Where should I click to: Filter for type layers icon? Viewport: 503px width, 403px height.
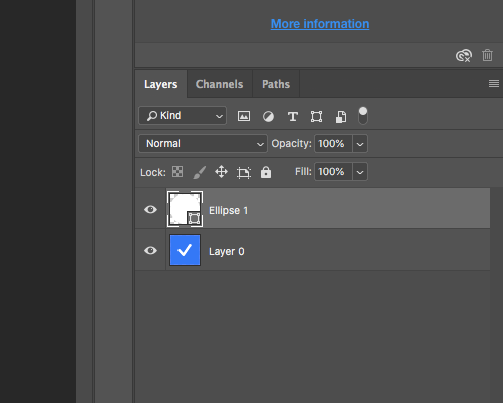pos(293,116)
